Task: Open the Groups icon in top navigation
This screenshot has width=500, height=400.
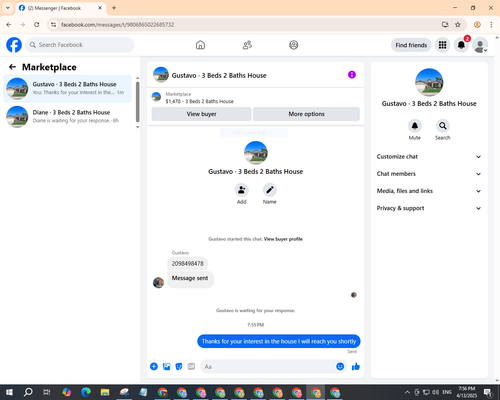Action: tap(294, 45)
